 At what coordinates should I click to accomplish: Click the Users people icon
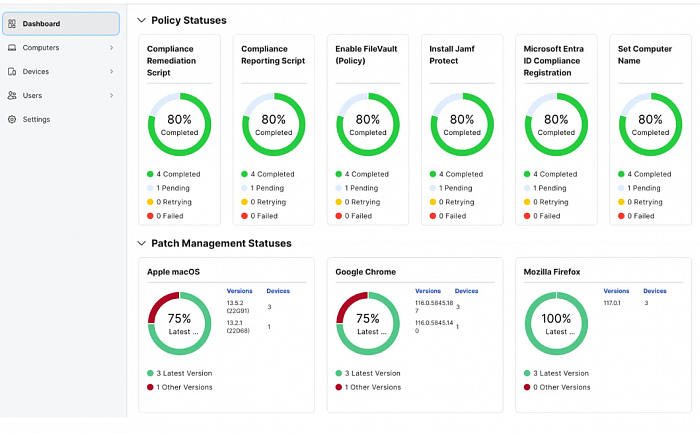tap(12, 95)
